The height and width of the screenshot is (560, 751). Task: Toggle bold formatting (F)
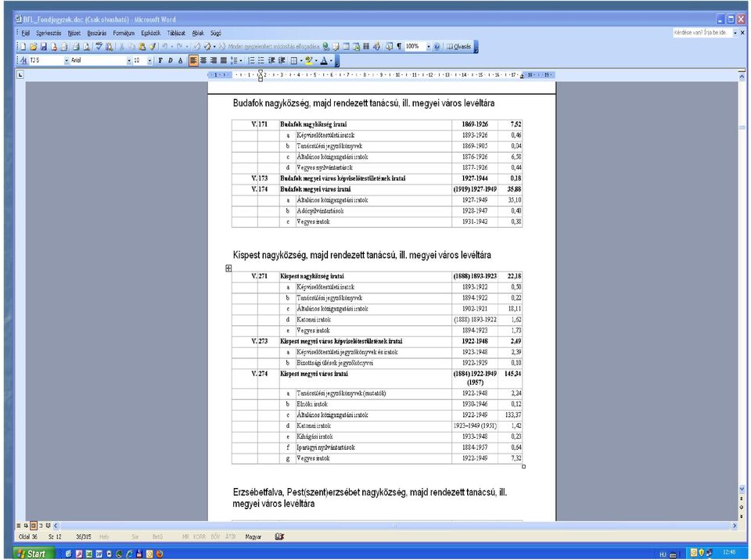click(x=160, y=60)
